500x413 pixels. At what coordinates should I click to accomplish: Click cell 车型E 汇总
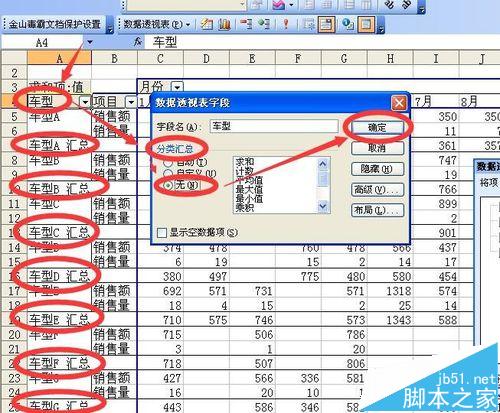59,320
